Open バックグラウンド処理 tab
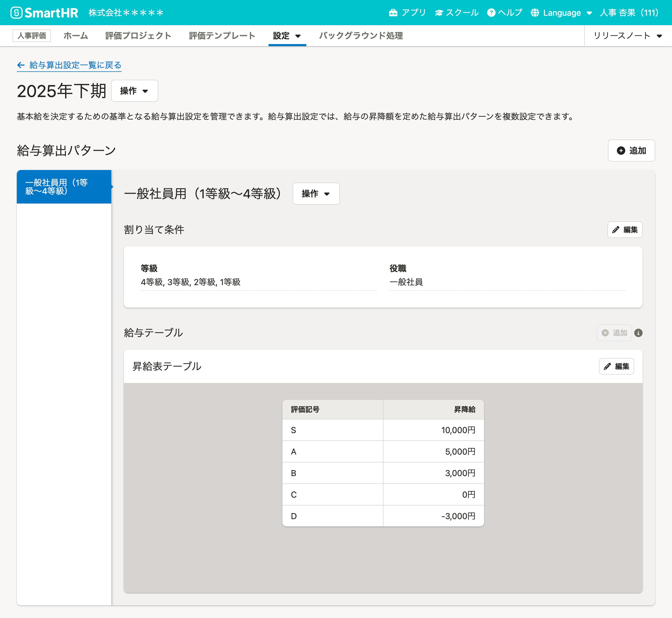The image size is (672, 618). coord(361,36)
